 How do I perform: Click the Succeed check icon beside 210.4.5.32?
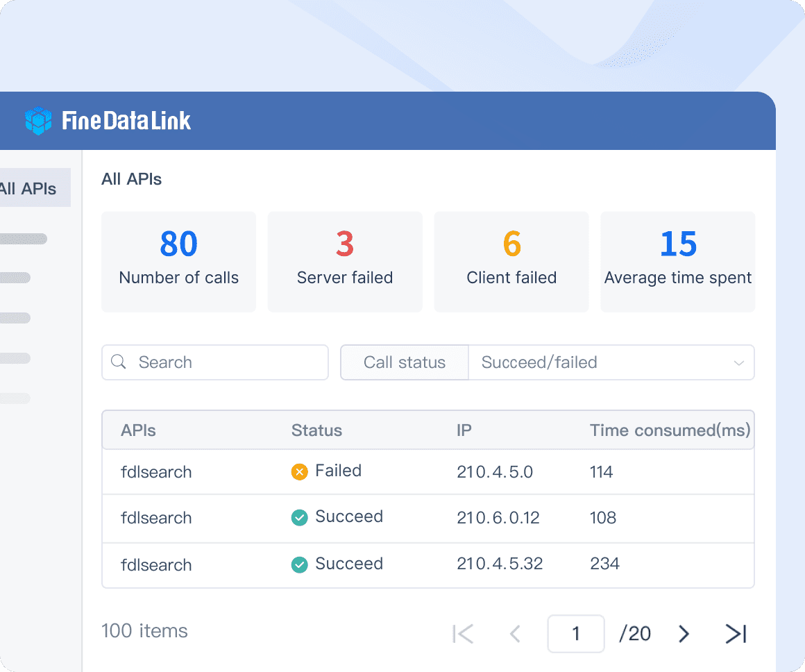pos(299,564)
